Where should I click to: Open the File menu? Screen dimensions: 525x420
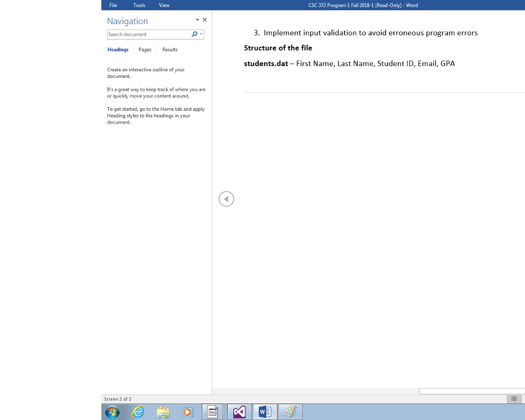[x=113, y=5]
